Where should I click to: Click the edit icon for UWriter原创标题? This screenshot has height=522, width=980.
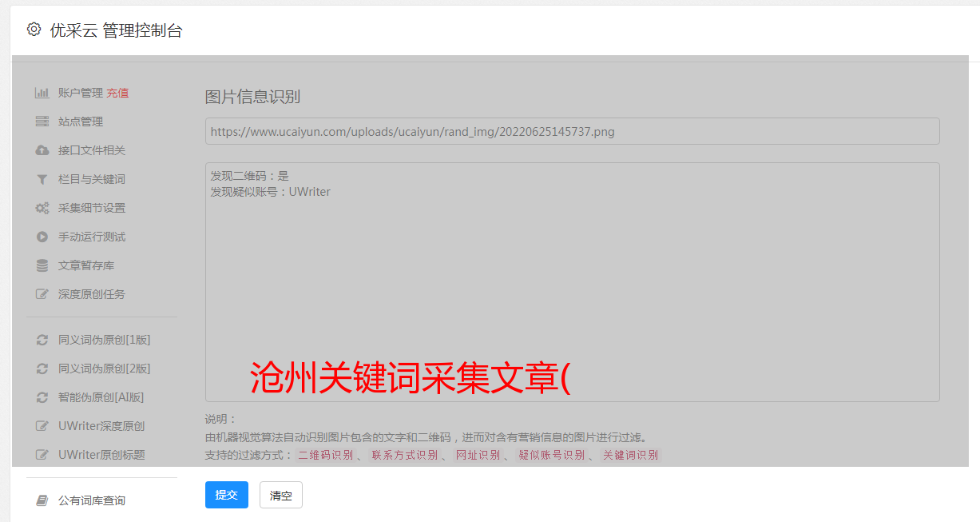42,455
